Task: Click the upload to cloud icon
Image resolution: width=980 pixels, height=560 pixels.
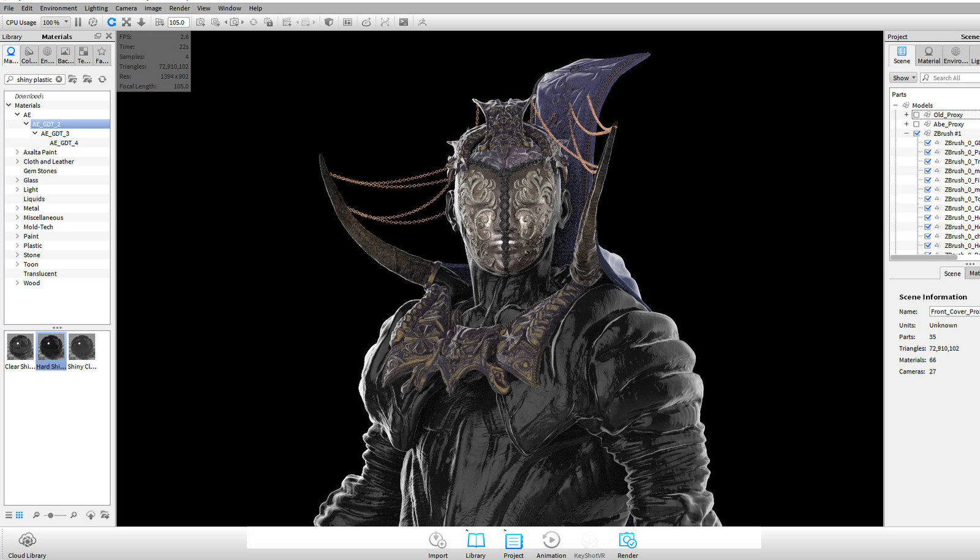Action: [91, 515]
